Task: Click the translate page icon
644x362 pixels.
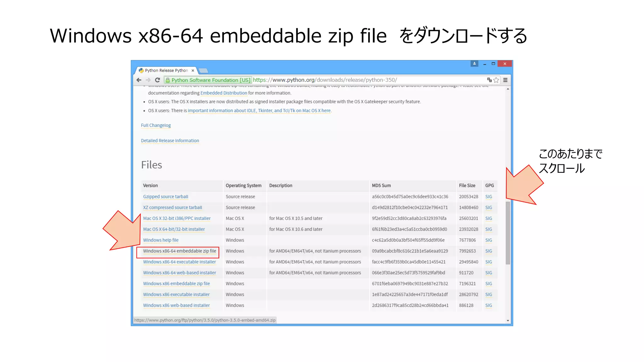Action: coord(489,80)
